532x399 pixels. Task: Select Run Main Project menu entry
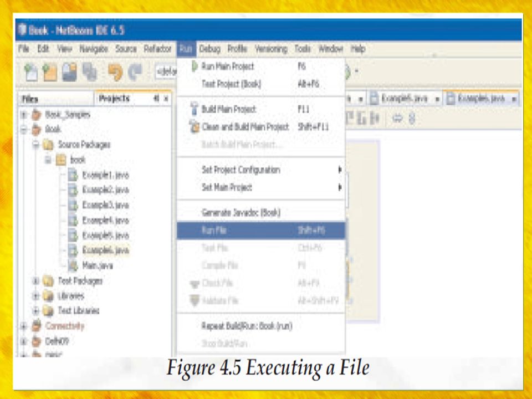261,66
